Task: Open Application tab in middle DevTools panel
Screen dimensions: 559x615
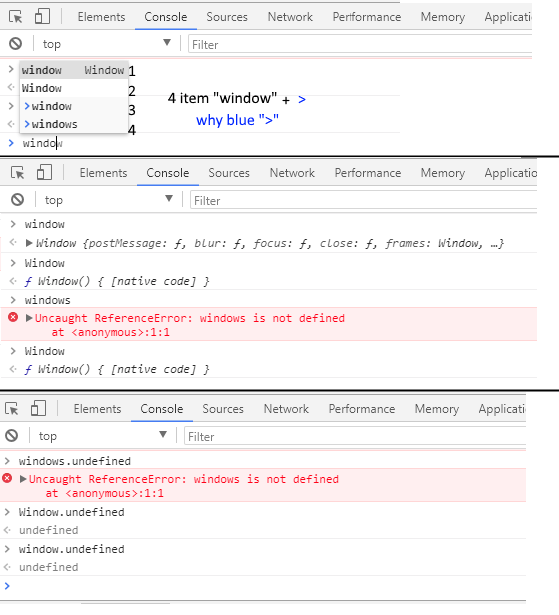Action: click(510, 173)
